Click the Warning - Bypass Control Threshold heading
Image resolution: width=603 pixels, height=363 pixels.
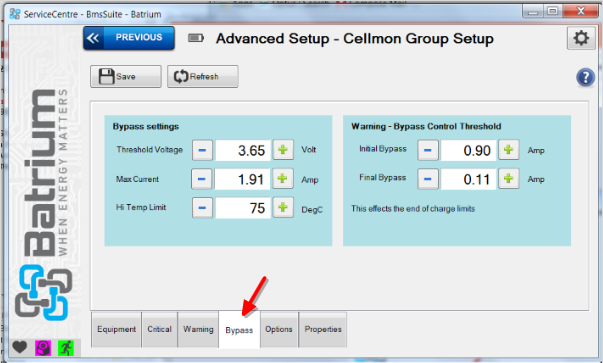coord(426,127)
